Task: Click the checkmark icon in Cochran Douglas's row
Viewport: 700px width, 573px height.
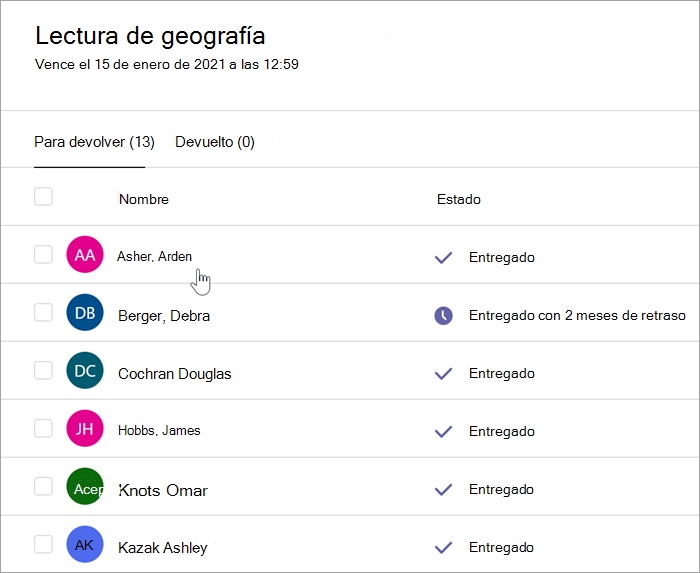Action: (x=443, y=374)
